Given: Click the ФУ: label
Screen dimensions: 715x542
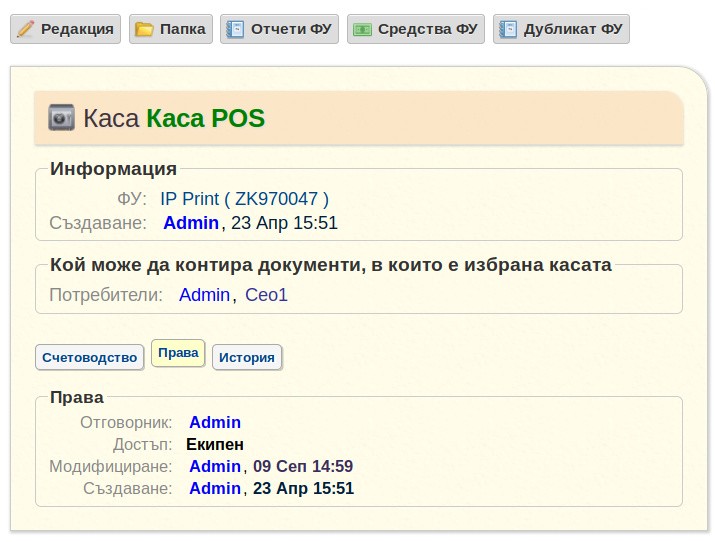Looking at the screenshot, I should point(132,199).
